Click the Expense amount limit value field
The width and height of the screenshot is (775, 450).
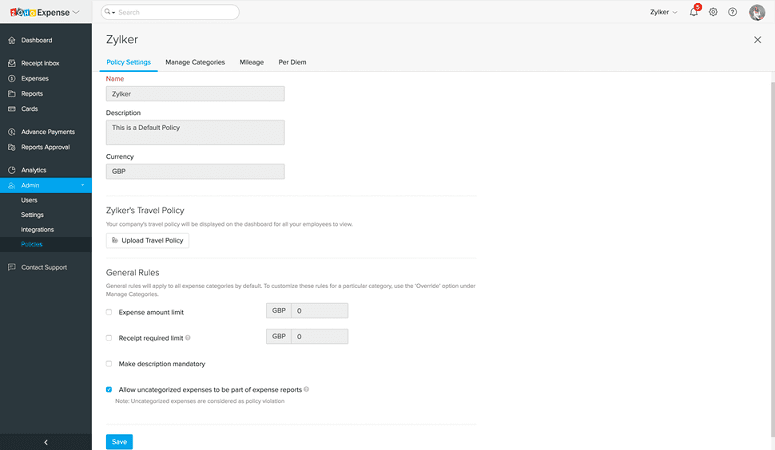tap(319, 311)
